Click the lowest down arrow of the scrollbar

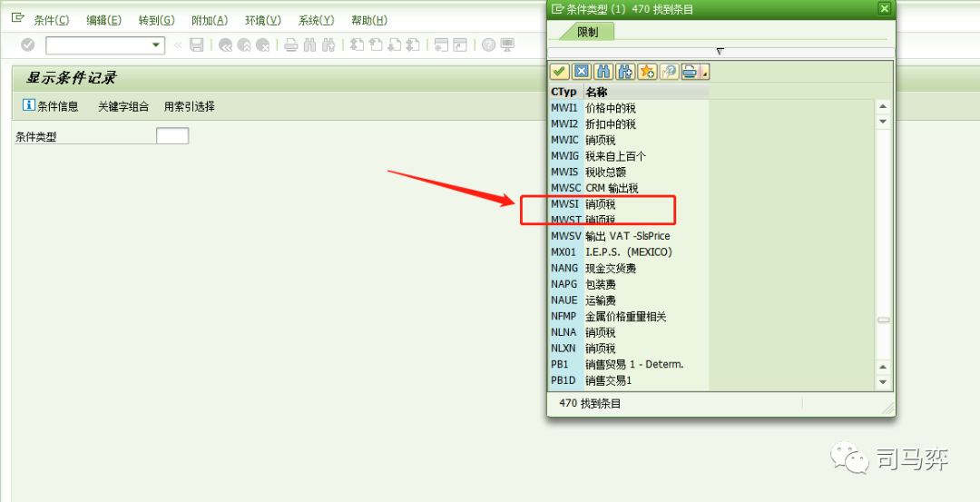(883, 382)
